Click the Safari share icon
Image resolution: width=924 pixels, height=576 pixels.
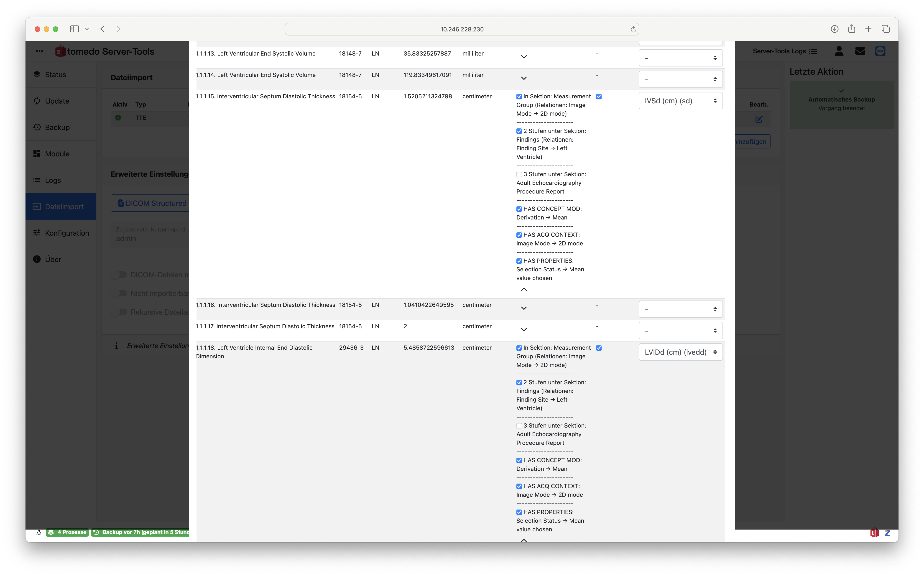(852, 29)
